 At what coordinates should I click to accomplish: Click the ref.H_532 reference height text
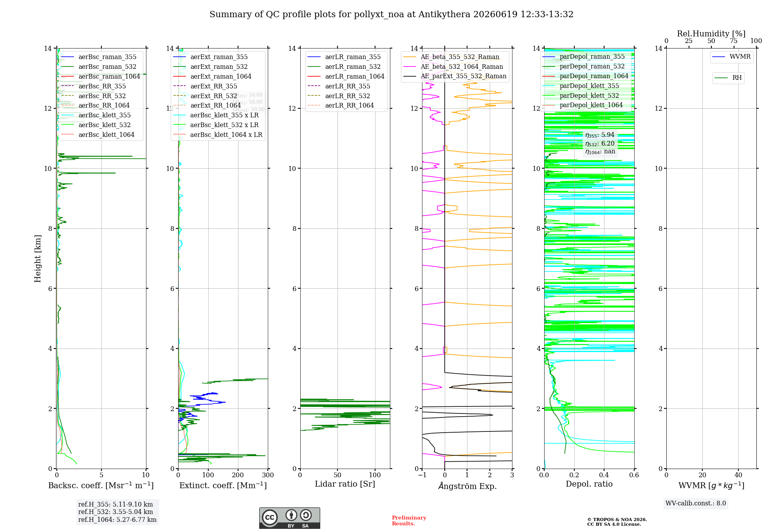pos(115,512)
